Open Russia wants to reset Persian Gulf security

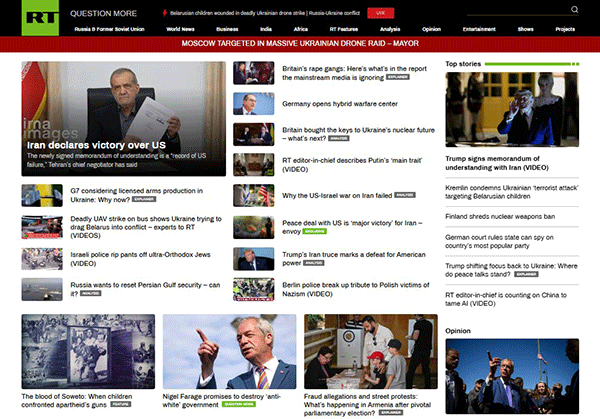tap(145, 289)
